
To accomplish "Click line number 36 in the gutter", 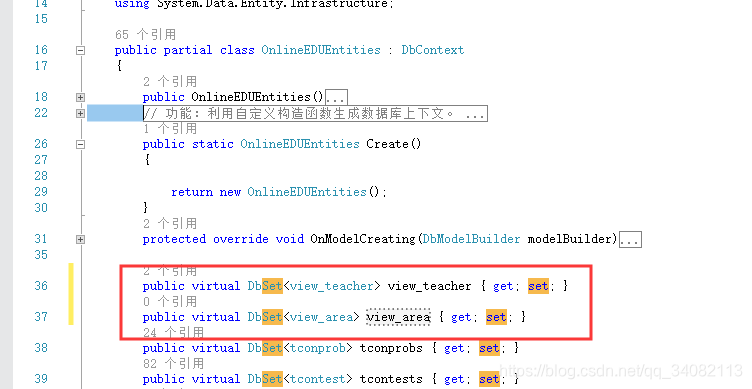I will pos(41,286).
